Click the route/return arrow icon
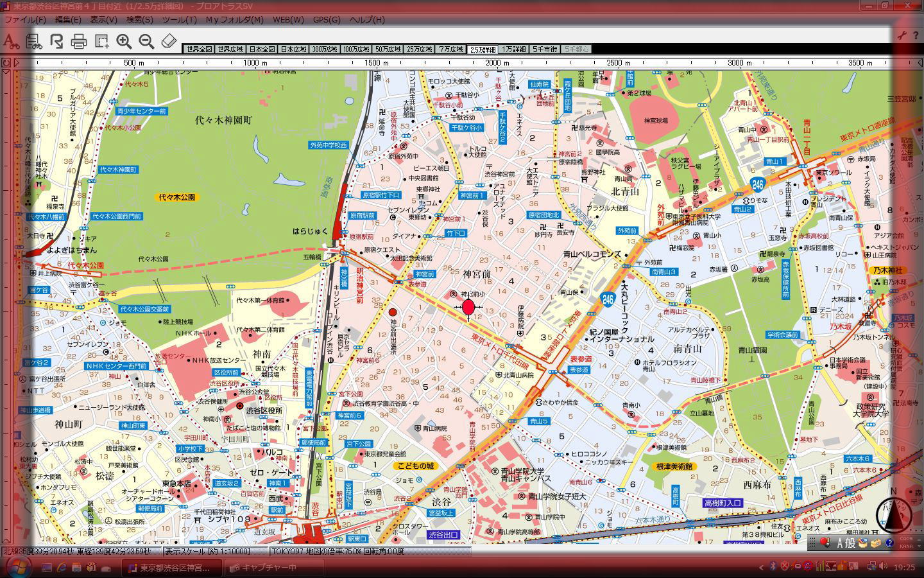 pyautogui.click(x=56, y=42)
